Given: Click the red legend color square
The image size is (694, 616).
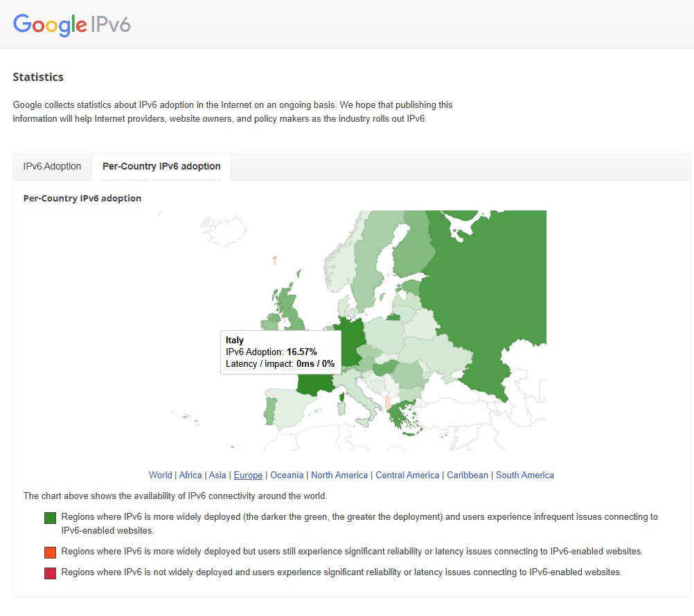Looking at the screenshot, I should tap(50, 573).
